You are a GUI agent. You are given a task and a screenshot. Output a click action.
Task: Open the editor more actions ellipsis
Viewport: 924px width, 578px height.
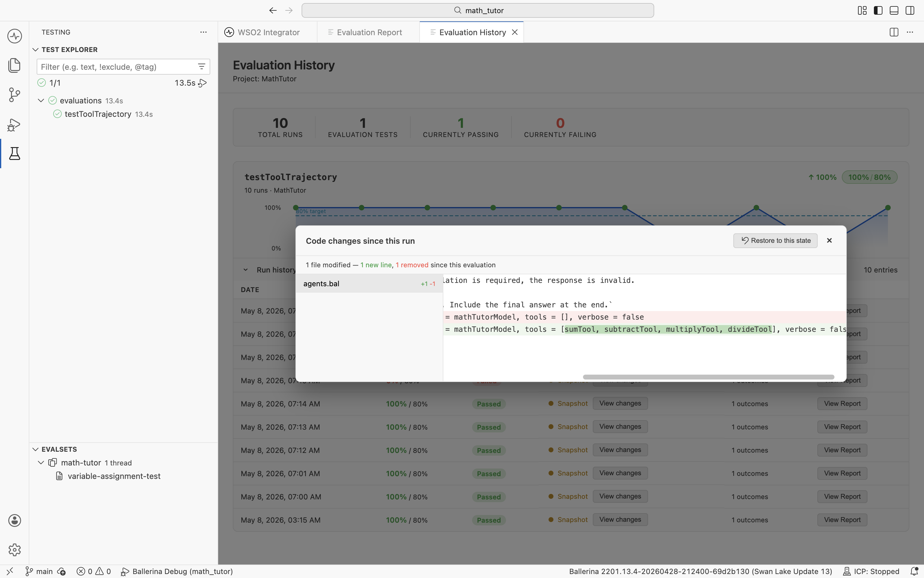[x=910, y=32]
